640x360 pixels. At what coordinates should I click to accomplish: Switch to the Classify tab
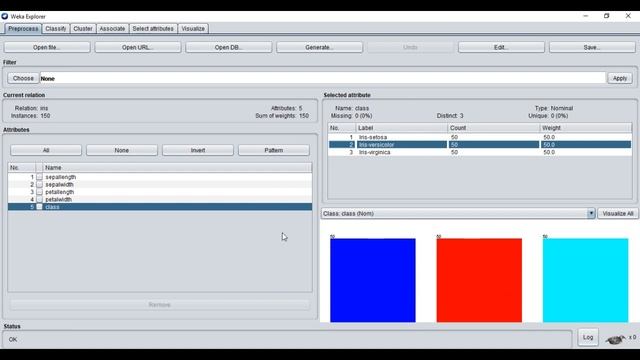[56, 29]
